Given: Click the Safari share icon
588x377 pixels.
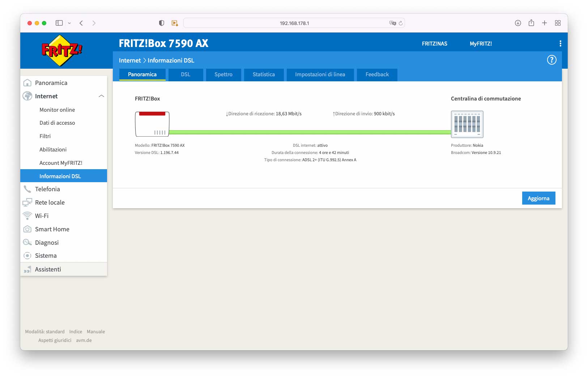Looking at the screenshot, I should pos(531,23).
